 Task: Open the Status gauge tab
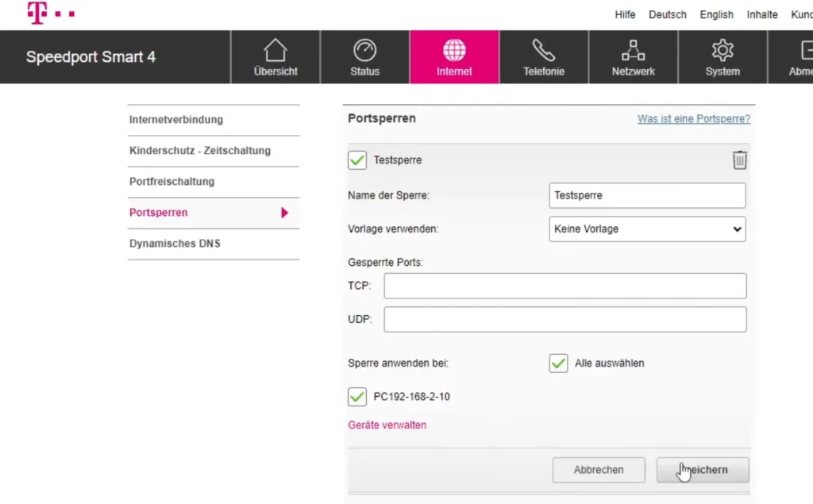click(x=364, y=57)
